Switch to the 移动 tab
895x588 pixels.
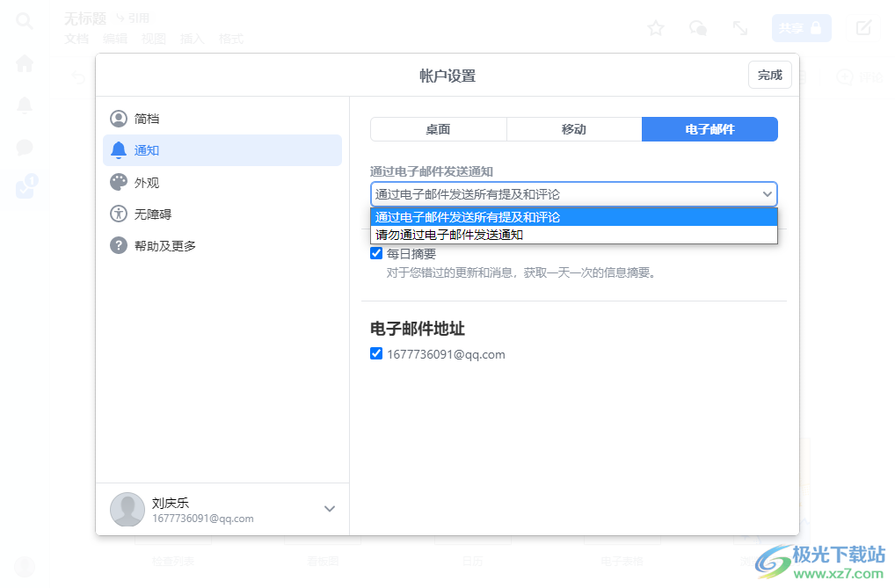pyautogui.click(x=573, y=129)
